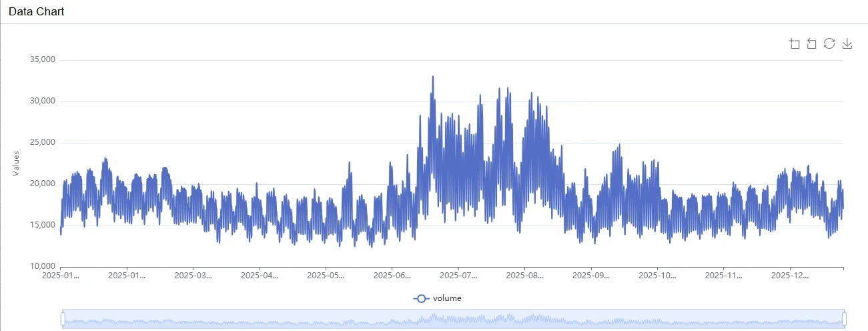Click the 2025-11... x-axis label
The height and width of the screenshot is (331, 868).
pos(725,275)
